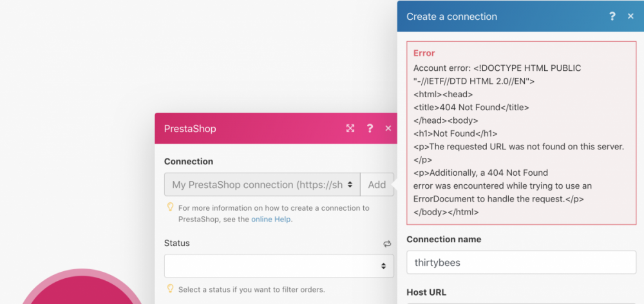Open the online Help link

click(x=272, y=220)
